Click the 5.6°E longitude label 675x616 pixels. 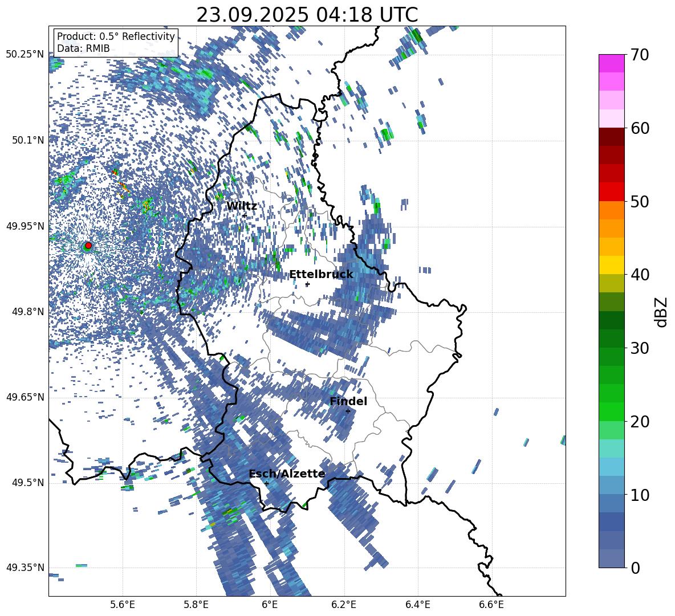[123, 605]
